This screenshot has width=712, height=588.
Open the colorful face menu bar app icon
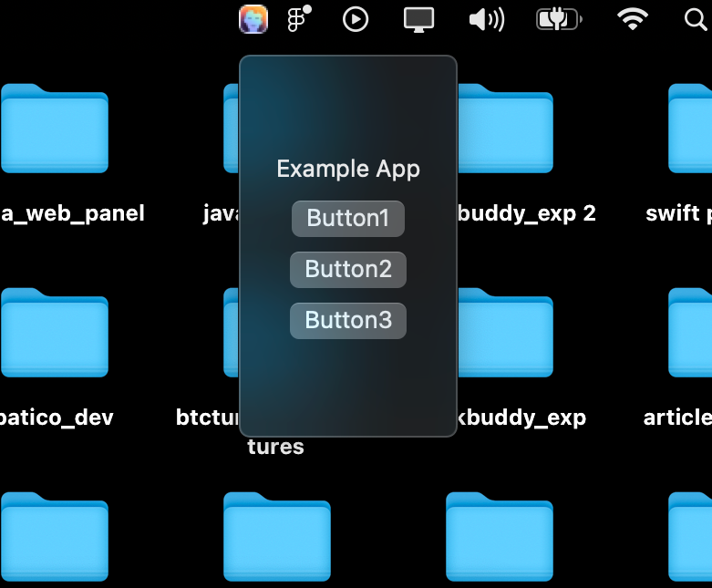pos(253,19)
